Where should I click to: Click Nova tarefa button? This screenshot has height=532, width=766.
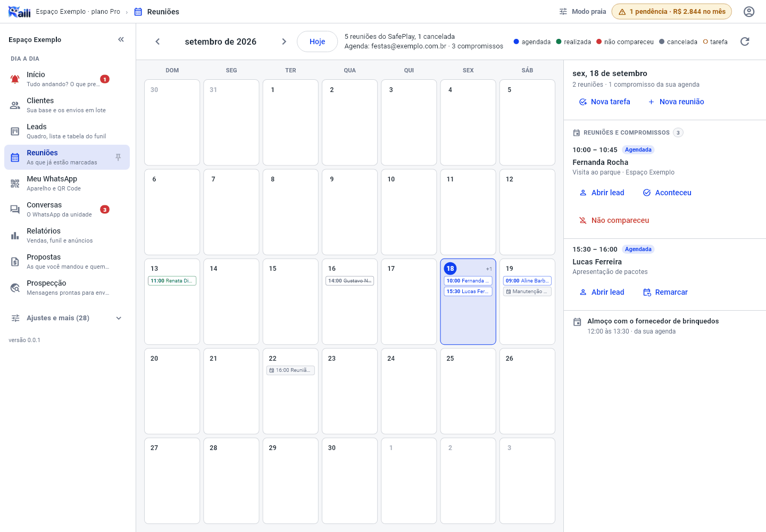[x=604, y=102]
